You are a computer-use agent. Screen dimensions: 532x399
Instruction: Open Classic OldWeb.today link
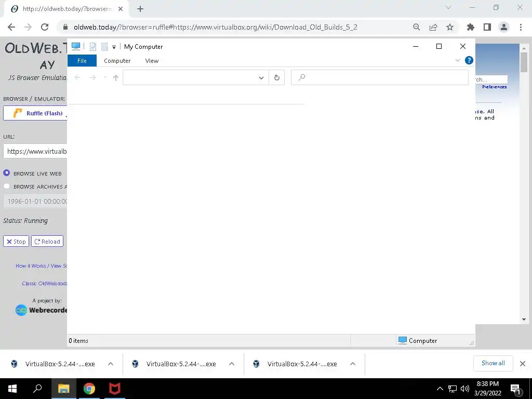coord(45,283)
